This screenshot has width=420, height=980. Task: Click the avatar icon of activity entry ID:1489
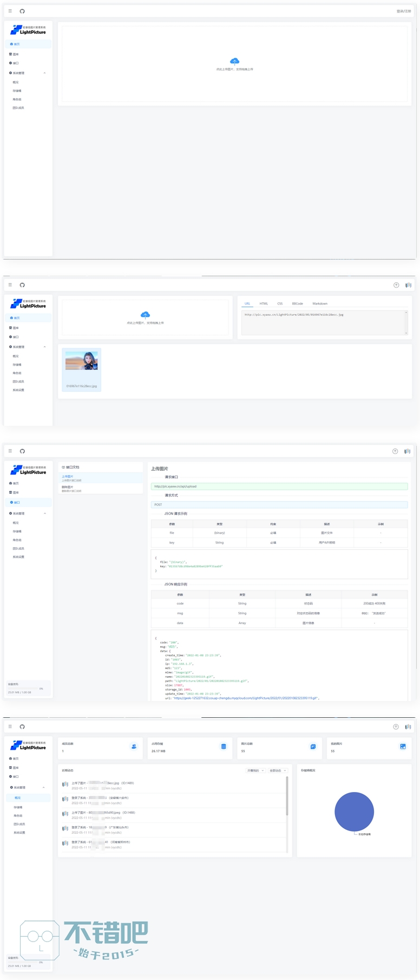click(x=65, y=784)
